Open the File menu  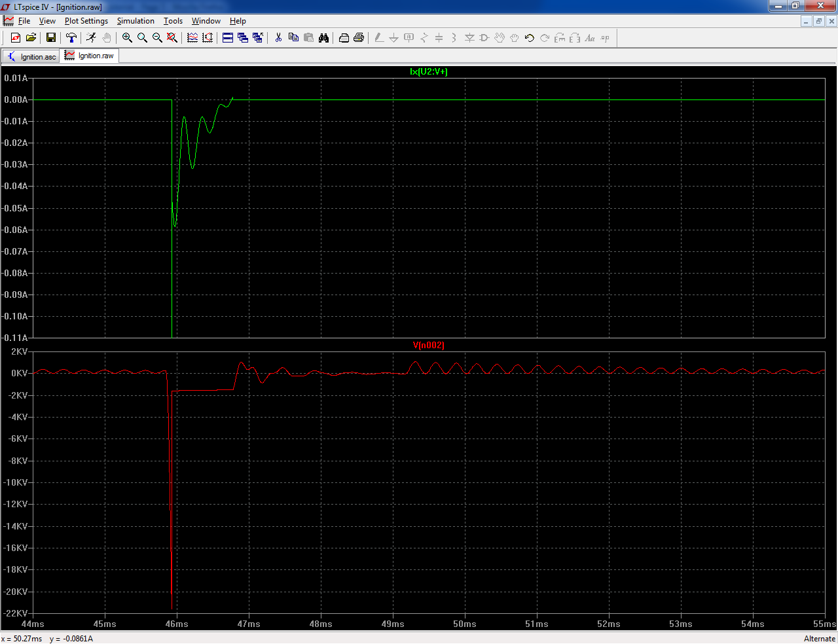pos(24,21)
